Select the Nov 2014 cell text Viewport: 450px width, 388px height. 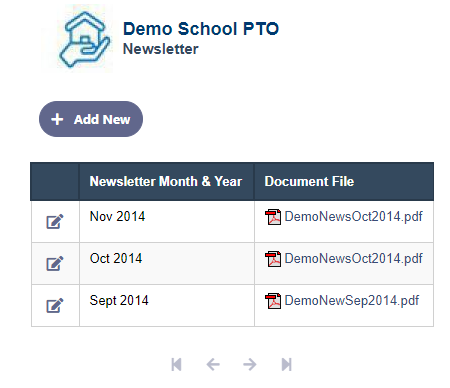[117, 217]
